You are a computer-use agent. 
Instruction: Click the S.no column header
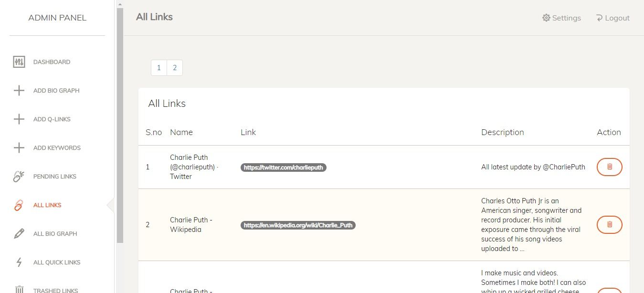pyautogui.click(x=154, y=132)
